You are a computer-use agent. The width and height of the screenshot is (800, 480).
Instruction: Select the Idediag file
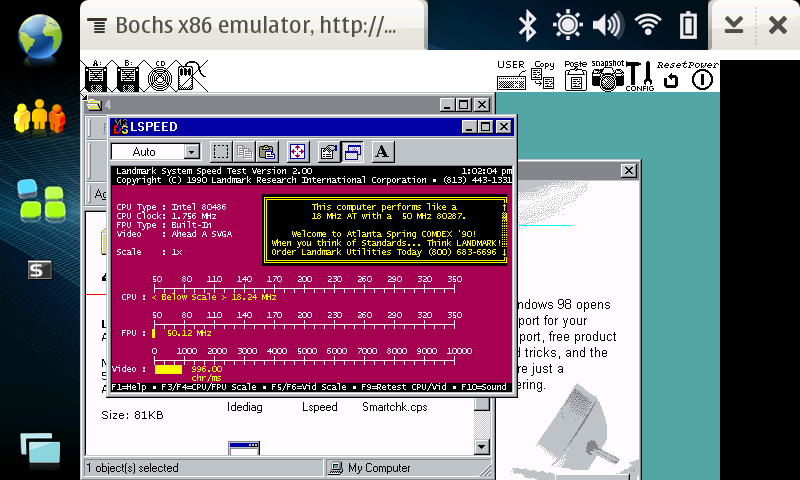pos(245,407)
